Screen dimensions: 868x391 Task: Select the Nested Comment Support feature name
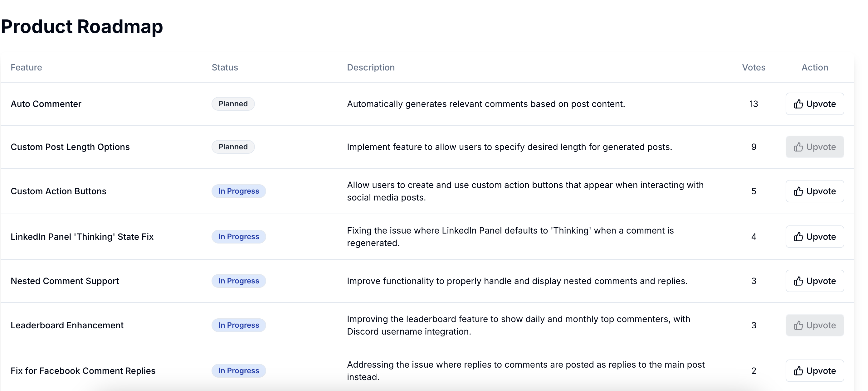(65, 281)
